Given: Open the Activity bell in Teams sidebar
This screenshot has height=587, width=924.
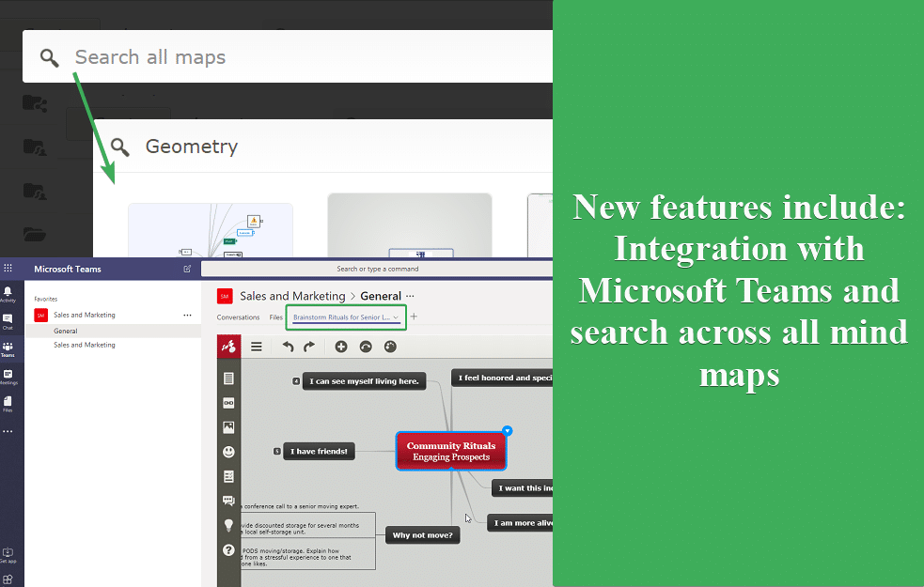Looking at the screenshot, I should point(8,294).
